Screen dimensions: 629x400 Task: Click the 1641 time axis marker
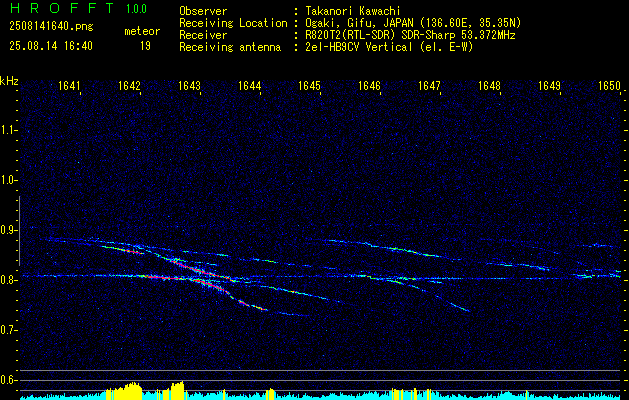click(x=69, y=86)
